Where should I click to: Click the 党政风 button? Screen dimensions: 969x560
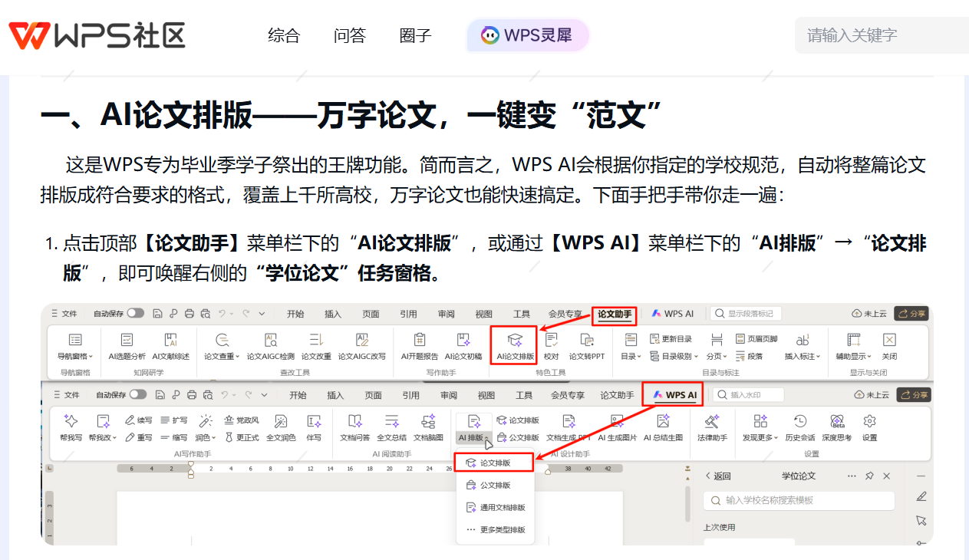pyautogui.click(x=242, y=420)
